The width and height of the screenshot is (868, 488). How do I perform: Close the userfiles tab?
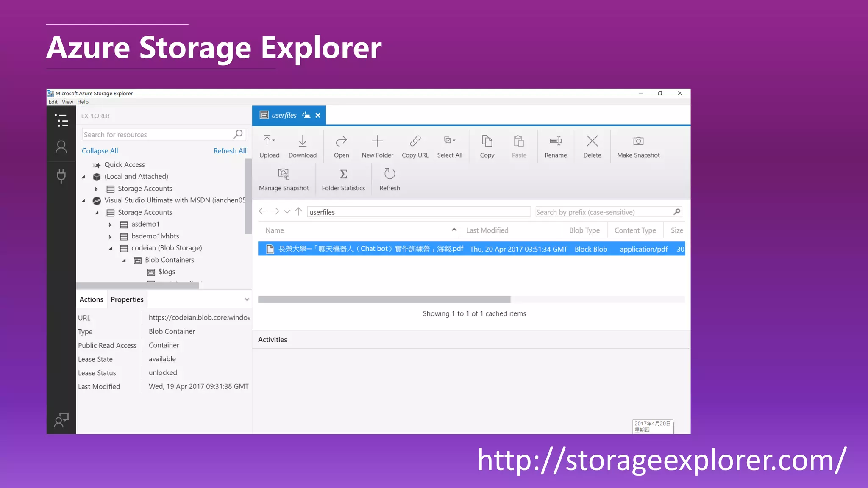click(x=318, y=115)
